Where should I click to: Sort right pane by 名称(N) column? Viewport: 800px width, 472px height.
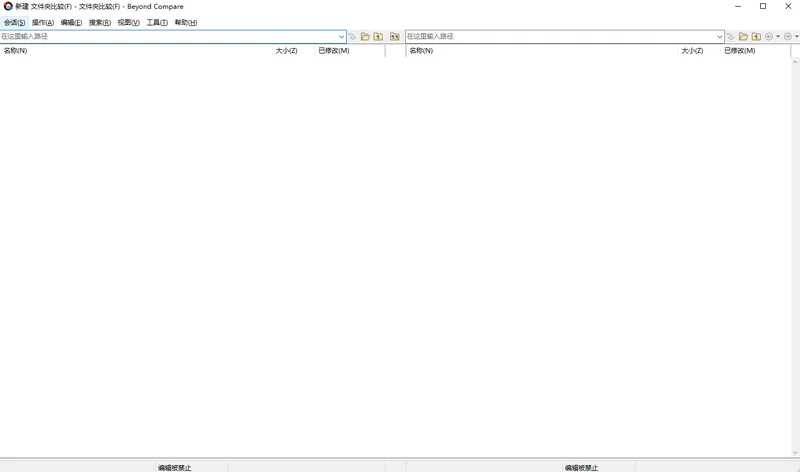click(x=542, y=51)
